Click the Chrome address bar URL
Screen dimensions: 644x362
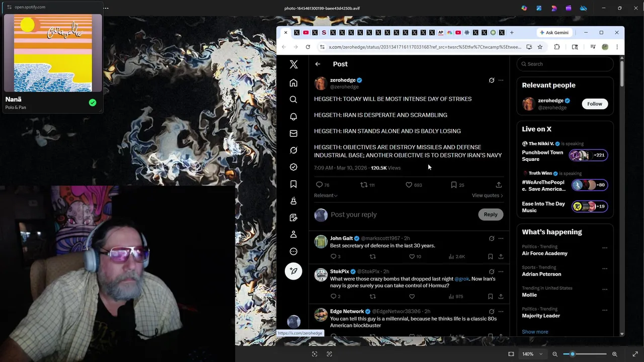(425, 47)
